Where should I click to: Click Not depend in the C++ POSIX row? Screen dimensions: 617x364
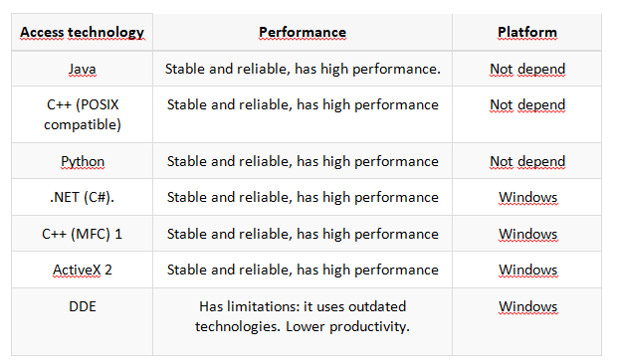point(527,104)
